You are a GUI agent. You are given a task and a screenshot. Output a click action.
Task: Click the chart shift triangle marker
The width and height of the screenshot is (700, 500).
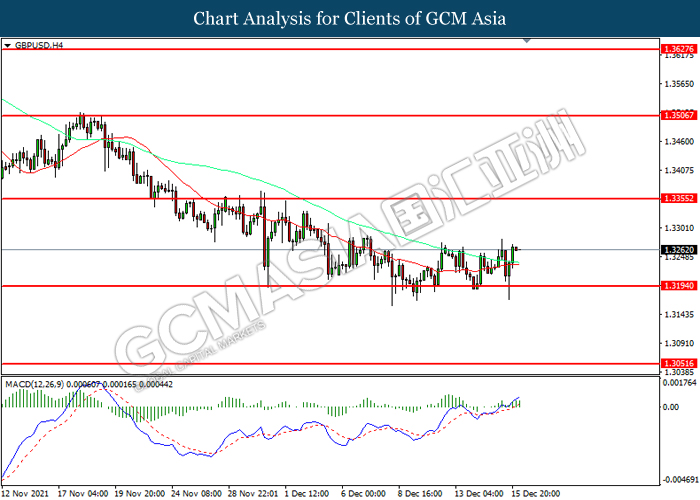click(527, 41)
